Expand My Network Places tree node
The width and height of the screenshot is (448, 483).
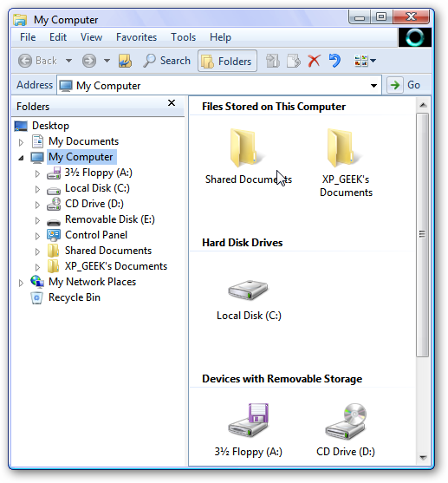(x=21, y=283)
